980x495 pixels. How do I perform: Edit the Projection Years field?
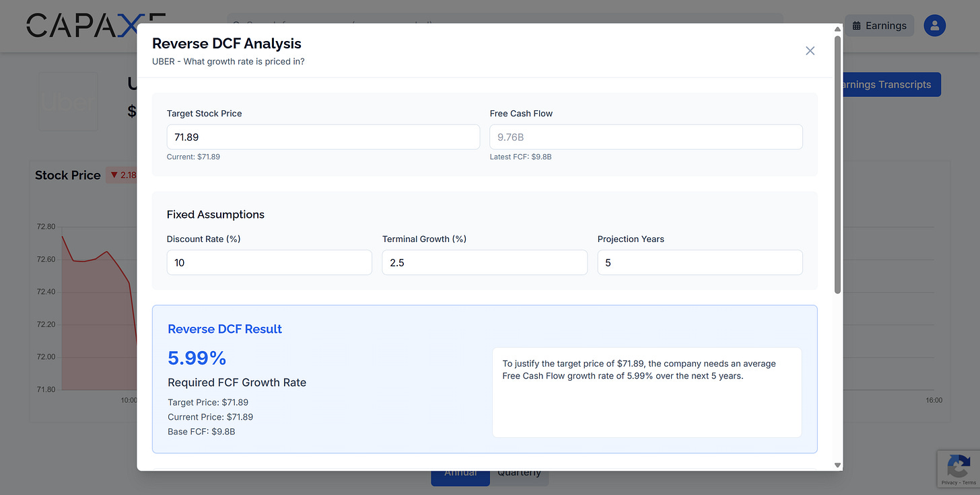[700, 263]
